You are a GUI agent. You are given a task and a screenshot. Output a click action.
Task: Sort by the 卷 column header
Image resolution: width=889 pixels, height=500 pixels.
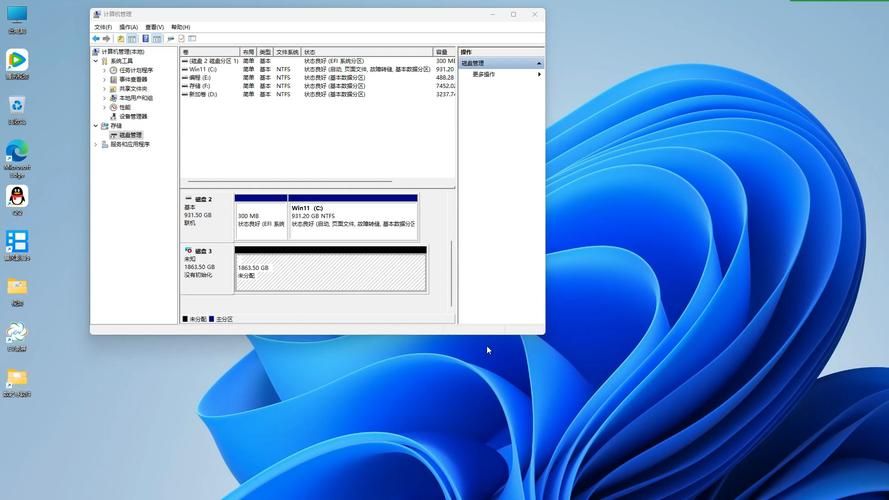(210, 52)
